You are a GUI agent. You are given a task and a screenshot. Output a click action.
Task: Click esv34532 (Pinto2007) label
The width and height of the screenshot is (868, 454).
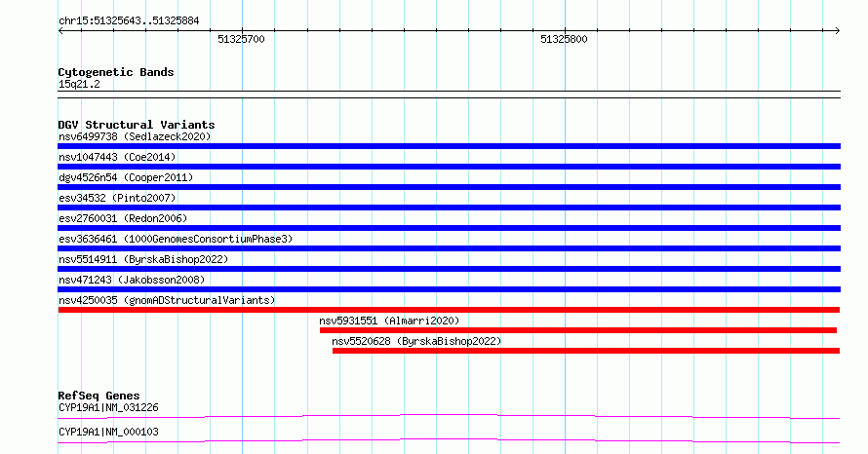tap(117, 198)
